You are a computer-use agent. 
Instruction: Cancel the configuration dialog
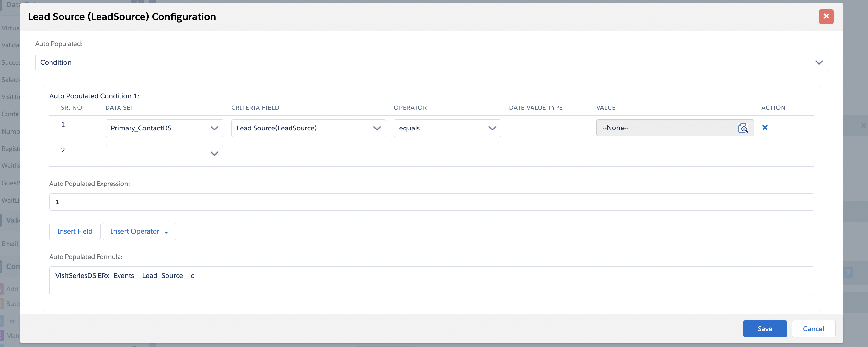pos(813,329)
